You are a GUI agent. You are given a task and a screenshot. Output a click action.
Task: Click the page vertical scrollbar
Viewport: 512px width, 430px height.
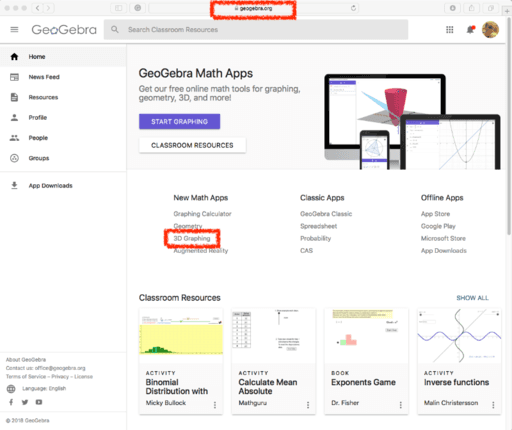509,127
